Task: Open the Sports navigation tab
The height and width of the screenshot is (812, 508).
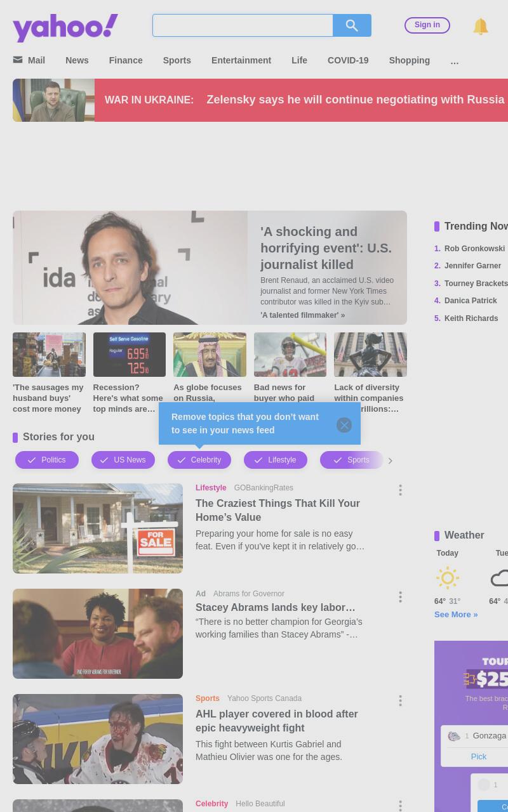Action: 177,60
